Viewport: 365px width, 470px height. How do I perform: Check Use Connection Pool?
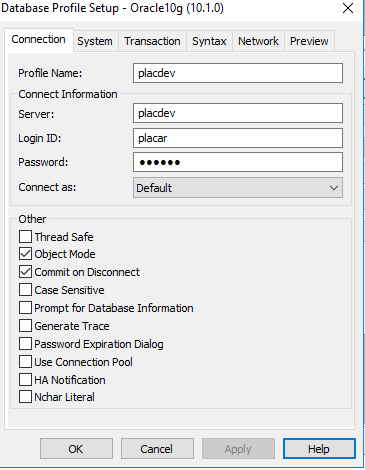point(25,362)
